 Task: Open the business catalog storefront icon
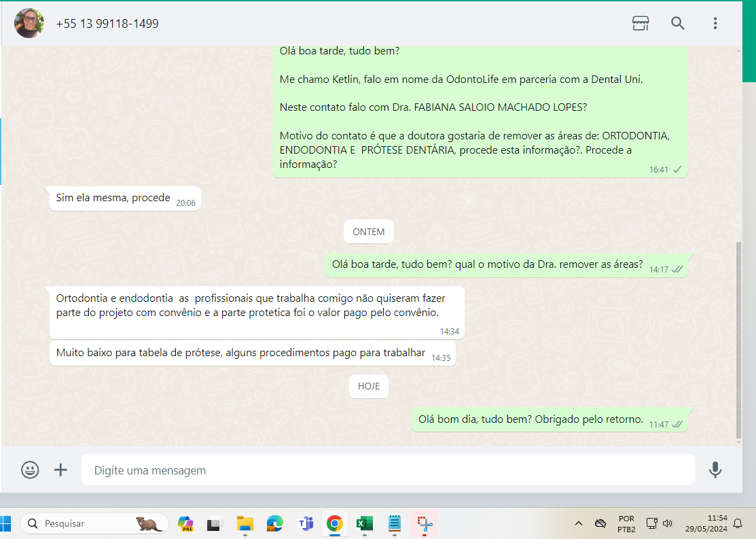point(641,23)
